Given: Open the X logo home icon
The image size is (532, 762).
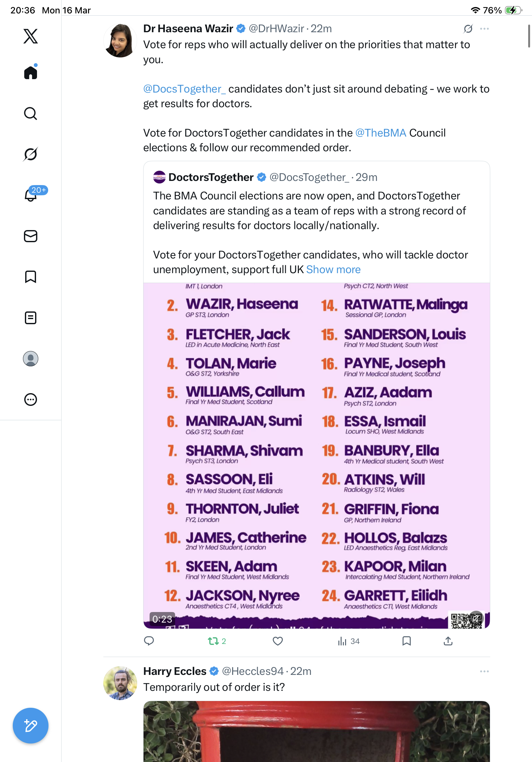Looking at the screenshot, I should (31, 36).
